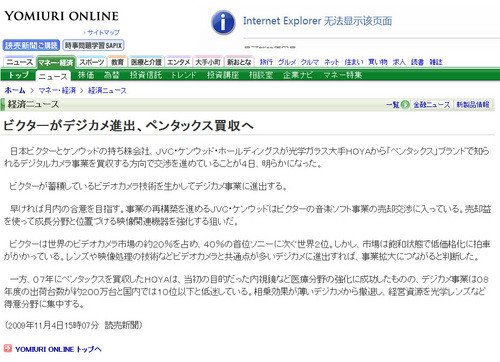
Task: Click the green 一覧 arrow icon
Action: pos(405,105)
